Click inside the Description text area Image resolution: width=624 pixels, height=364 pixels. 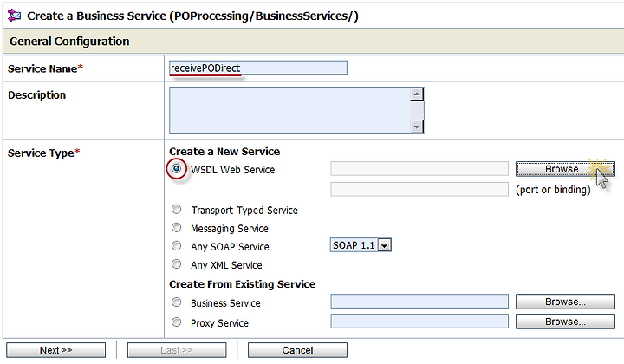point(289,111)
